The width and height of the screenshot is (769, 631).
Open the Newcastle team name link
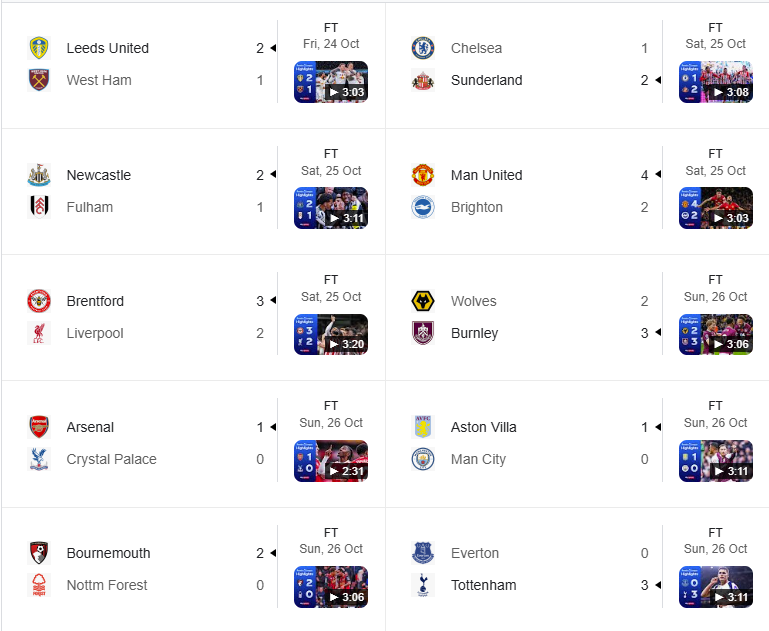99,175
